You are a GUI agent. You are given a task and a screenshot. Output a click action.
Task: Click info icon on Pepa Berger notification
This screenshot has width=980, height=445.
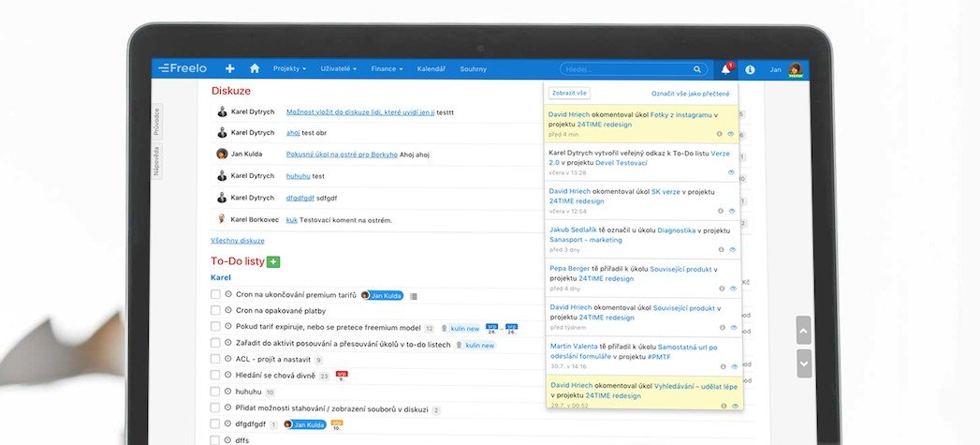(722, 289)
